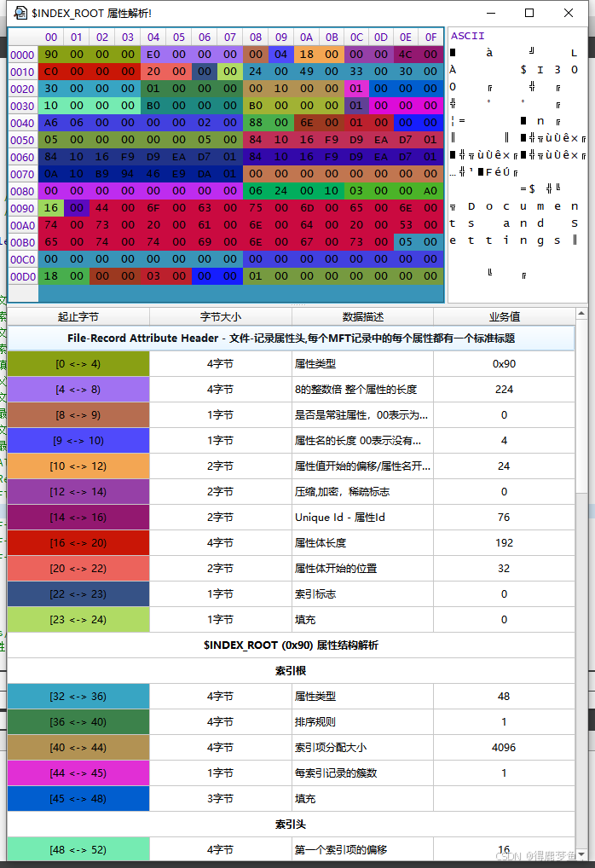Screen dimensions: 595x868
Task: Click the C0 byte in row 0010
Action: tap(51, 72)
